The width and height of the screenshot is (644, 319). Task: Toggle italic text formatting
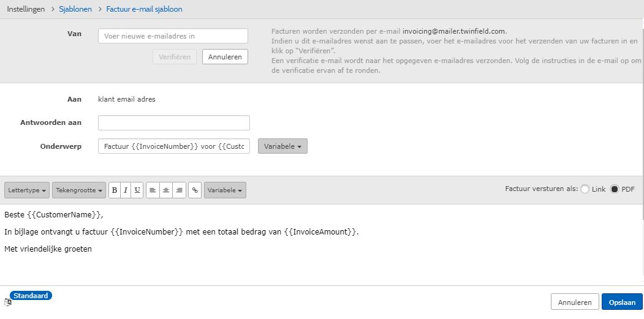126,190
